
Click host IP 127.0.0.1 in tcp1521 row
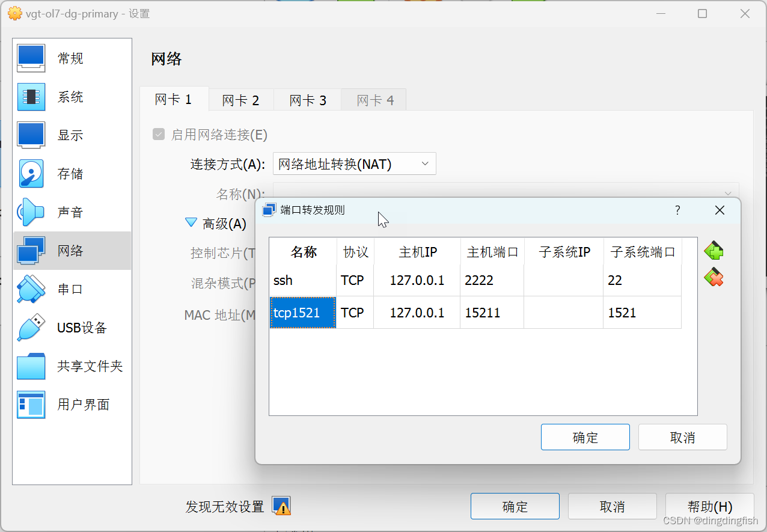417,313
